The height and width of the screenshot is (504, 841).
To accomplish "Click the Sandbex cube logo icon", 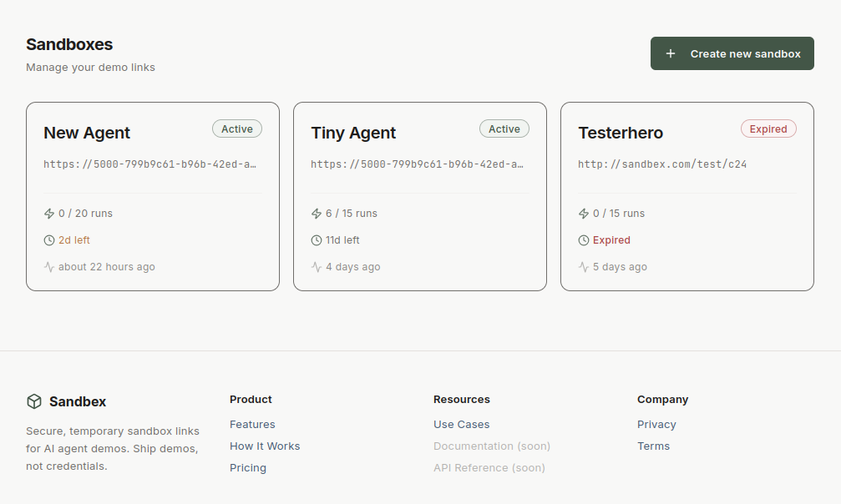I will point(34,401).
